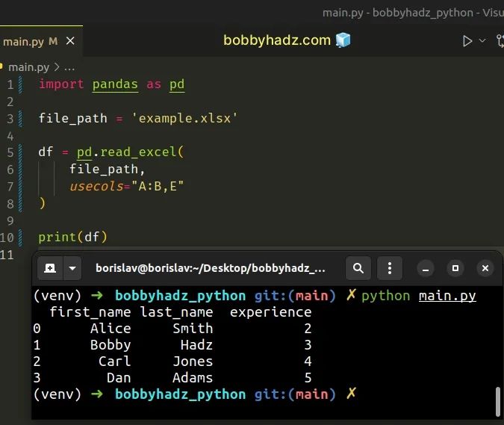This screenshot has width=504, height=425.
Task: Click the source control compare icon at top right
Action: [x=500, y=41]
